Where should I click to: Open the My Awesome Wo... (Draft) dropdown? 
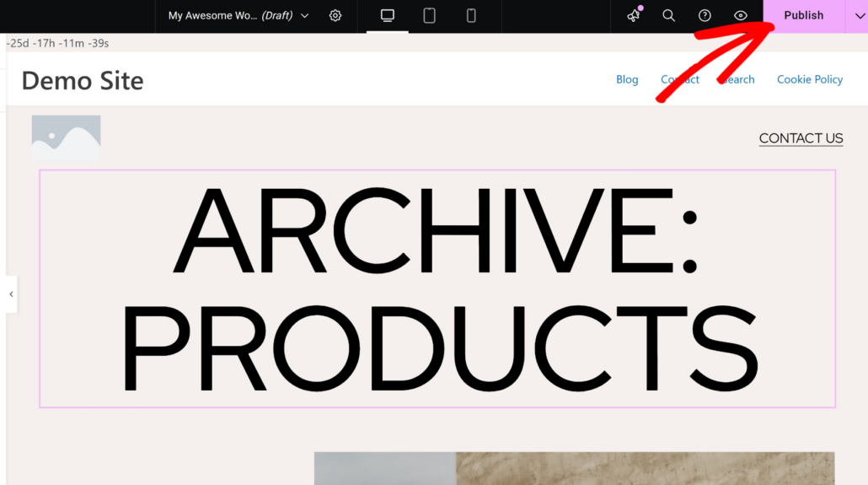pyautogui.click(x=238, y=16)
